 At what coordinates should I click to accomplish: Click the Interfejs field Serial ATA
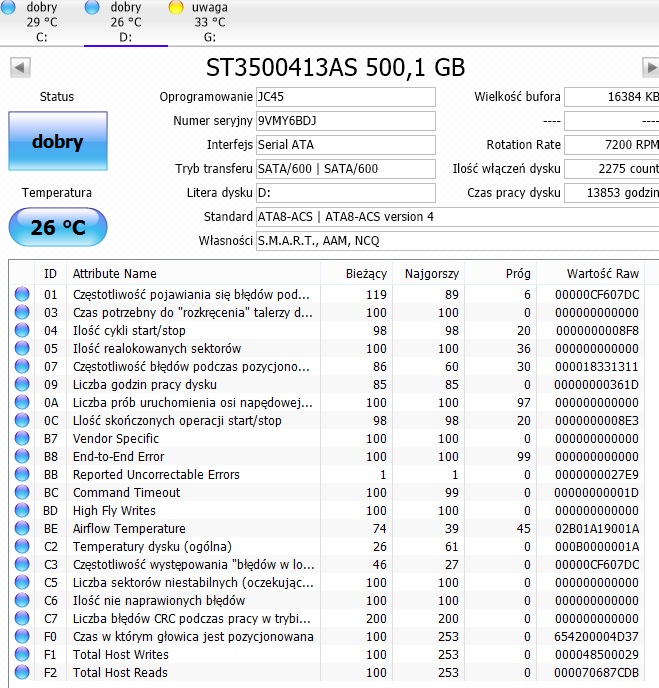coord(346,145)
